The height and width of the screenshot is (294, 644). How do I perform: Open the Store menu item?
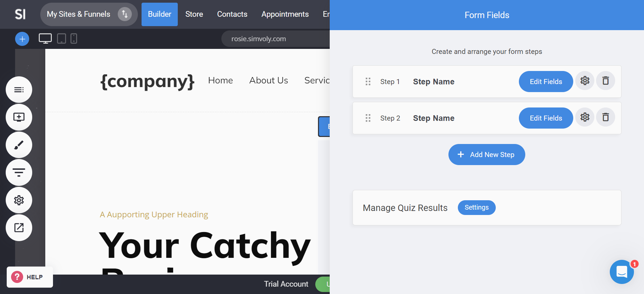click(x=194, y=14)
